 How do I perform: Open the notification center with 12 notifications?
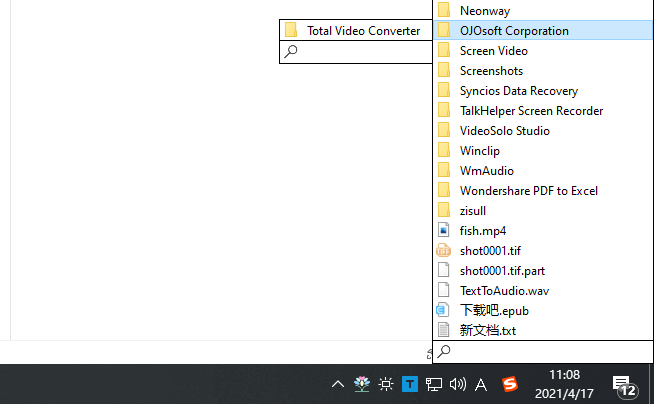tap(624, 385)
